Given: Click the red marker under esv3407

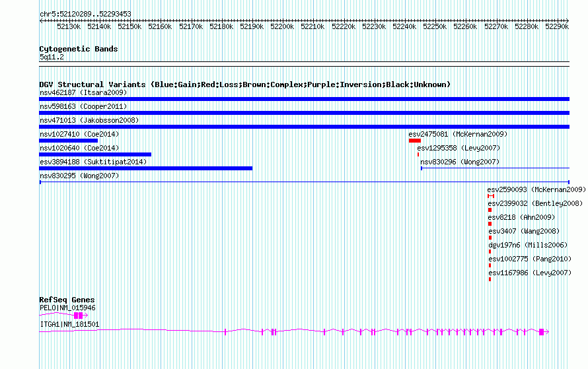Looking at the screenshot, I should [x=490, y=238].
